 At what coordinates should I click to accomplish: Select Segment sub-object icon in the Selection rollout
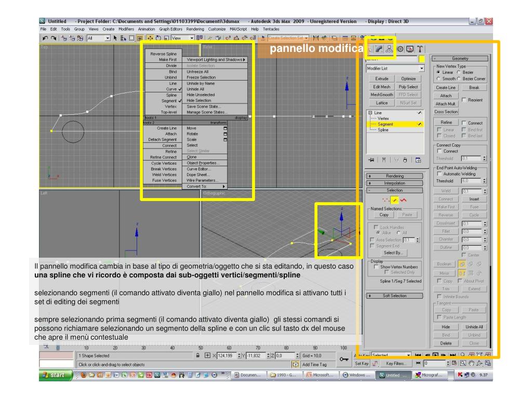(x=395, y=200)
